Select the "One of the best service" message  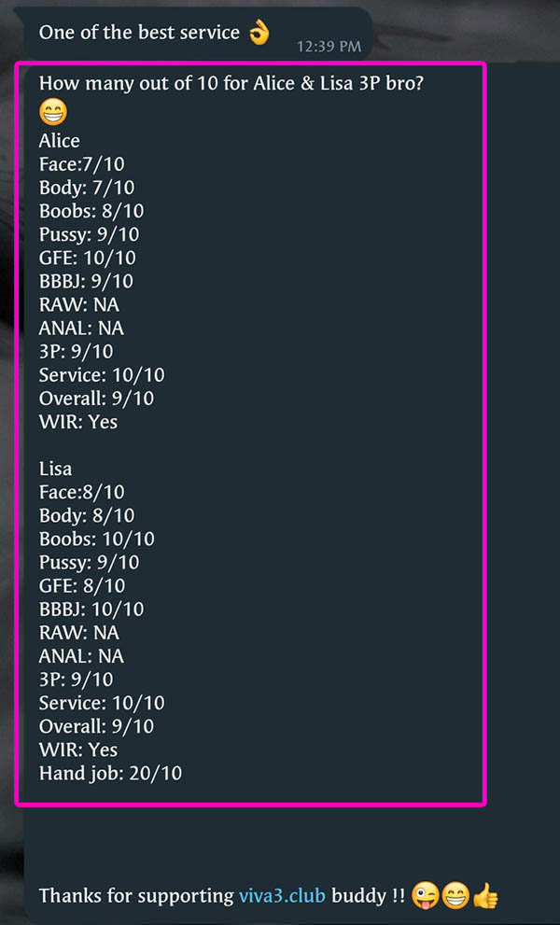coord(139,33)
